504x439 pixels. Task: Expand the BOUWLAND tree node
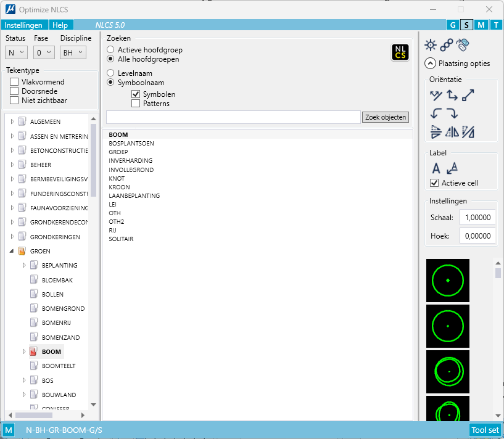click(x=24, y=395)
